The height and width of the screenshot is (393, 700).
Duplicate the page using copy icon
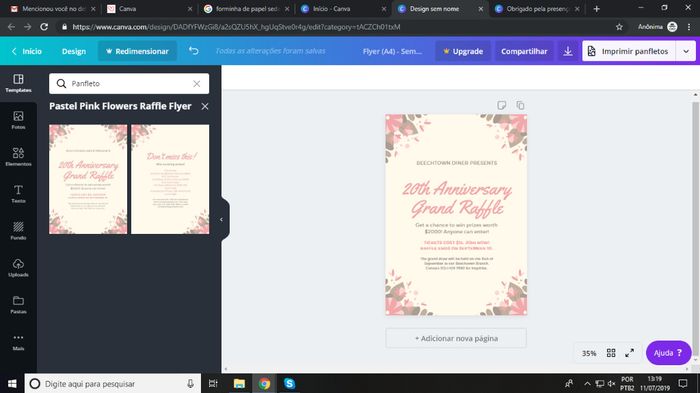520,105
